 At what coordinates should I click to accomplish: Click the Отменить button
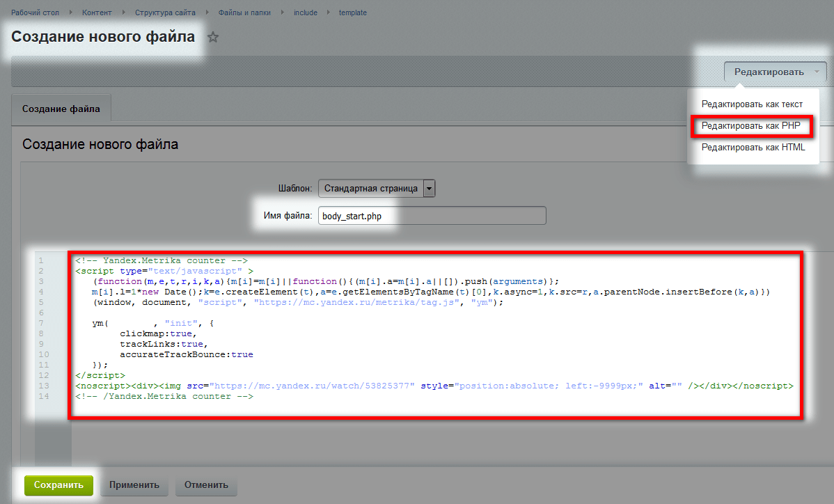(206, 485)
